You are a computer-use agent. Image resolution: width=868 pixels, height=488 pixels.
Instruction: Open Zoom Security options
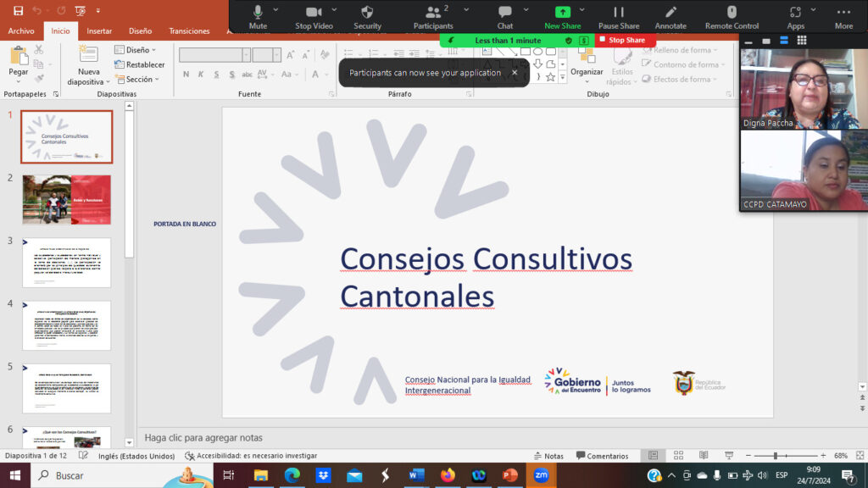point(367,18)
